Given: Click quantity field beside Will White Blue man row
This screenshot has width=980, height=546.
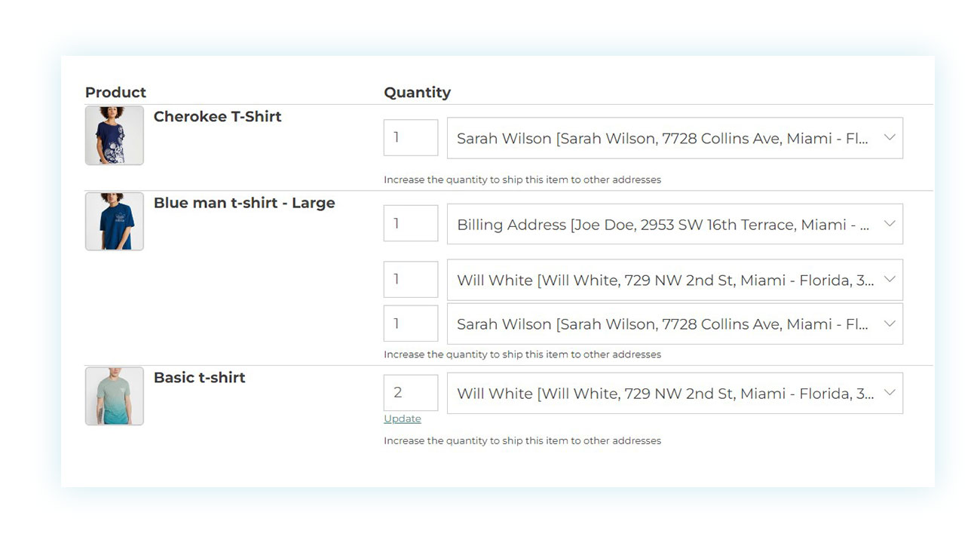Looking at the screenshot, I should (411, 279).
